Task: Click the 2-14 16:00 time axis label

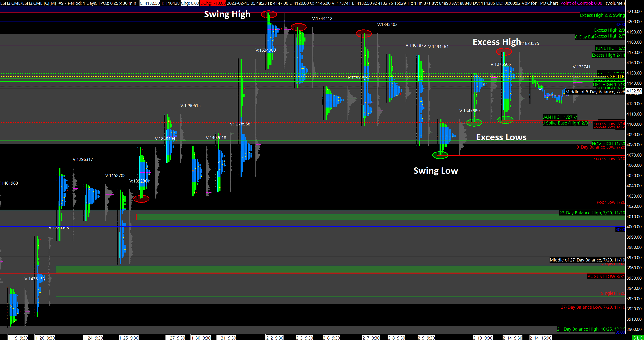Action: (x=541, y=338)
